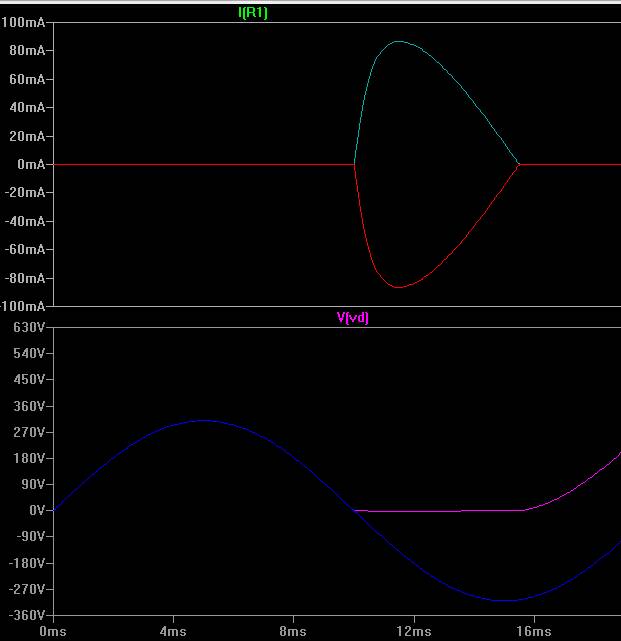The height and width of the screenshot is (641, 621).
Task: Click the positive current peak near 85mA
Action: click(x=399, y=41)
